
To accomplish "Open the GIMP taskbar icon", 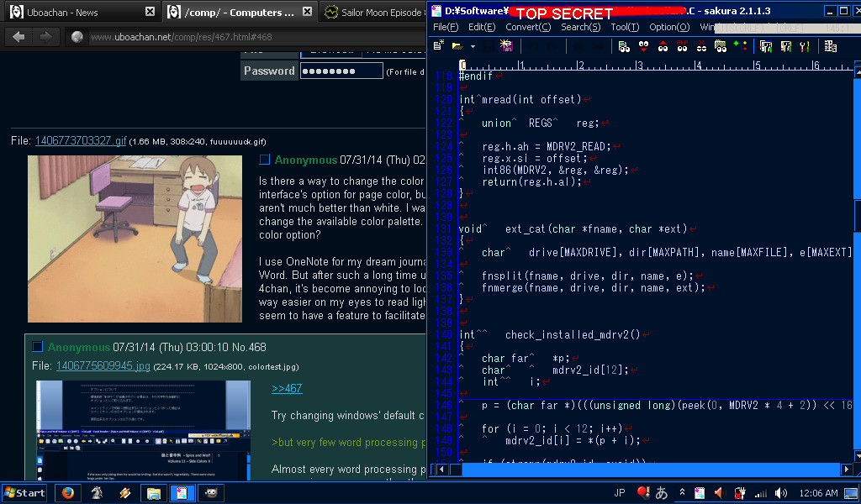I will point(211,492).
